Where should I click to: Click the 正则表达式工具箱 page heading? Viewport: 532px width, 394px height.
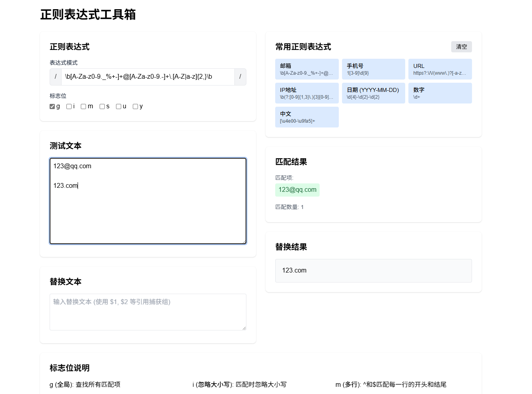[x=88, y=15]
